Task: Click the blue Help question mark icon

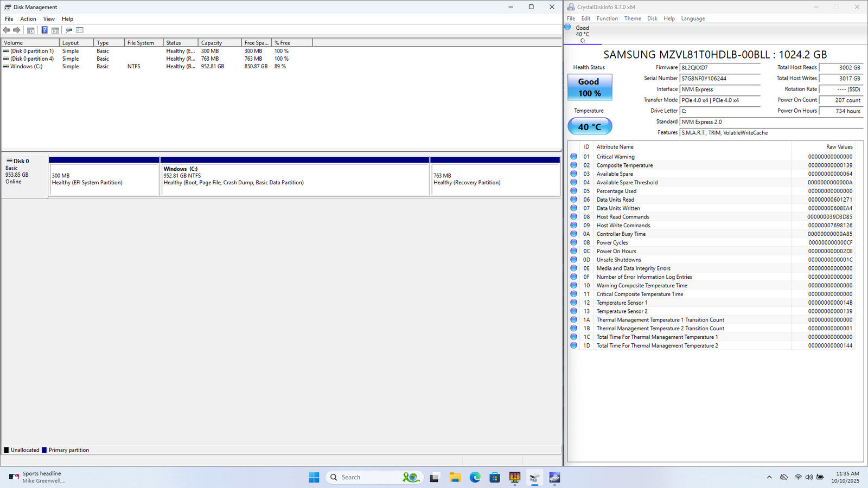Action: [x=44, y=30]
